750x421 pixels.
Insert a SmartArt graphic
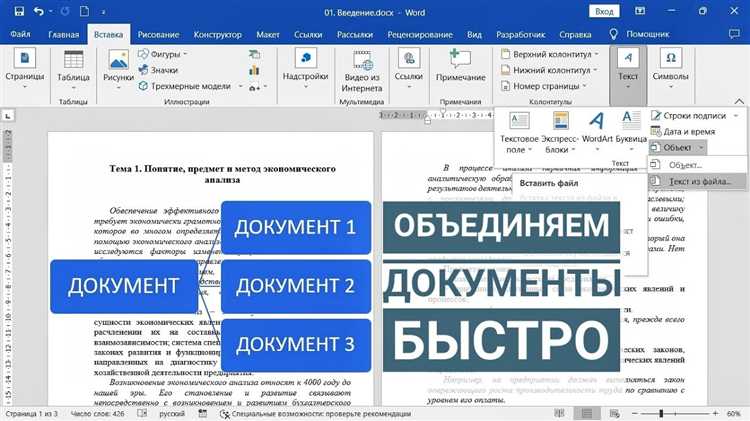[x=254, y=55]
